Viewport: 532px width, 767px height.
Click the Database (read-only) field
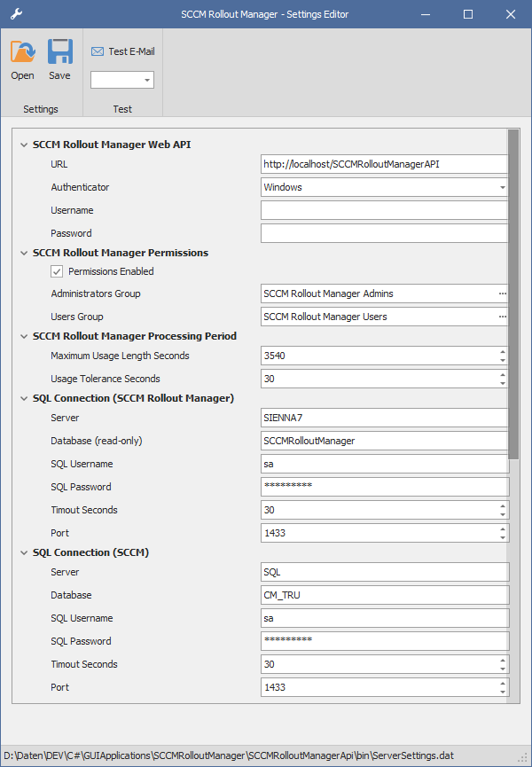385,441
